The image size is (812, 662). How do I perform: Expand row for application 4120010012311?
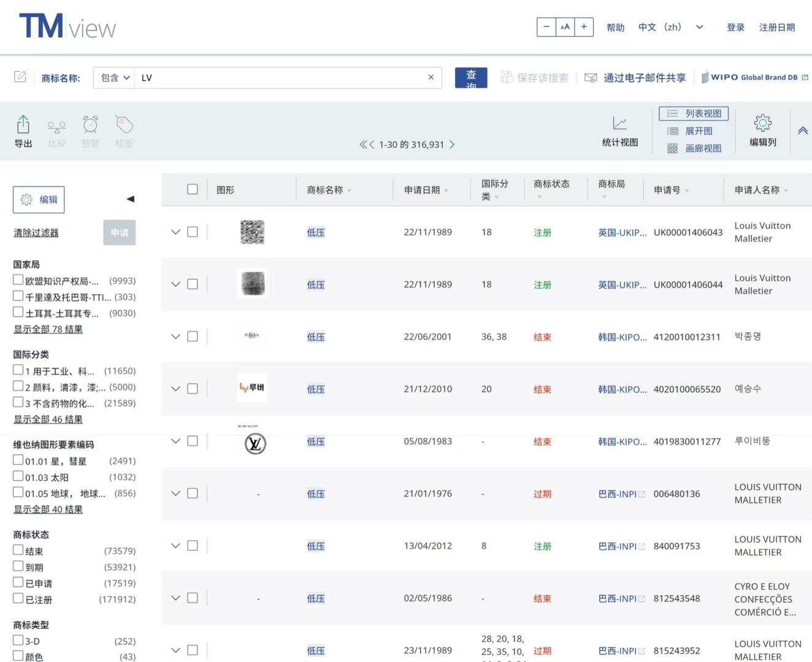click(x=175, y=337)
